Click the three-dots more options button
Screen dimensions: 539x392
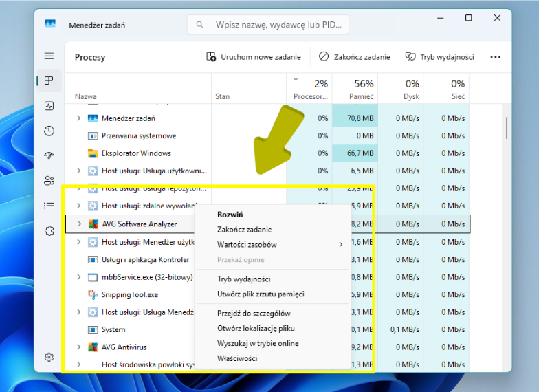pos(495,57)
